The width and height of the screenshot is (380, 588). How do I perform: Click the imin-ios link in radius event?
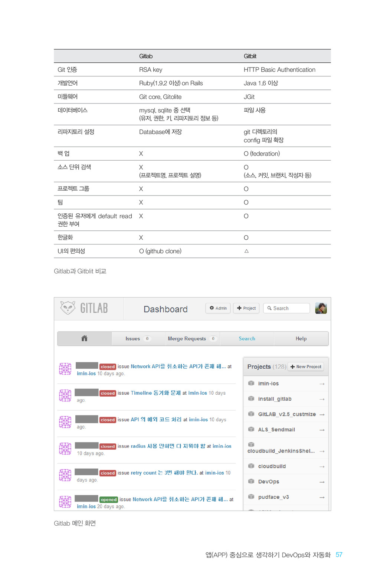222,446
